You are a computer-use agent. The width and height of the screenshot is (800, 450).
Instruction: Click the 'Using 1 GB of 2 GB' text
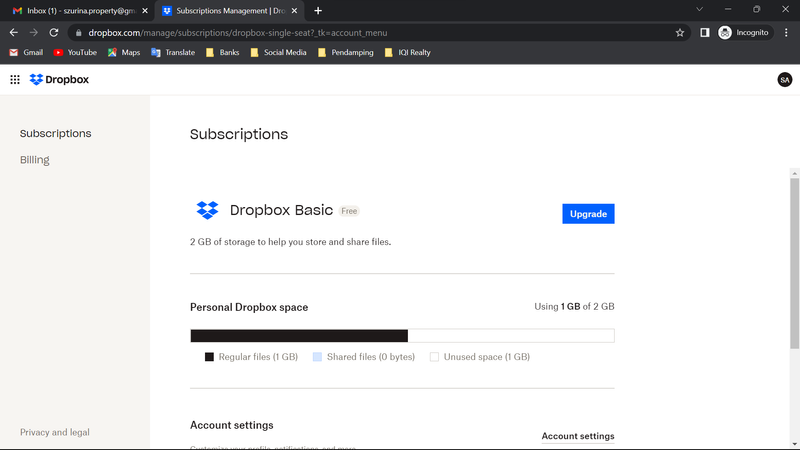pyautogui.click(x=574, y=307)
